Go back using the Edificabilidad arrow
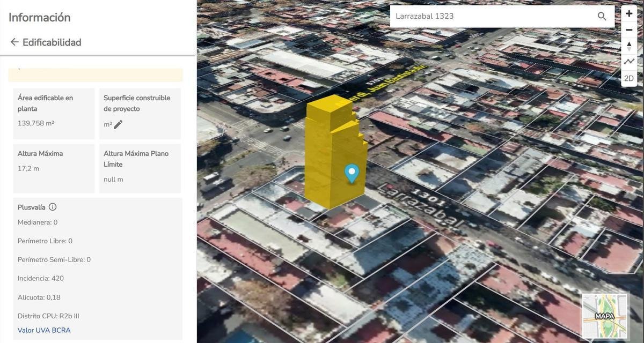 (14, 42)
